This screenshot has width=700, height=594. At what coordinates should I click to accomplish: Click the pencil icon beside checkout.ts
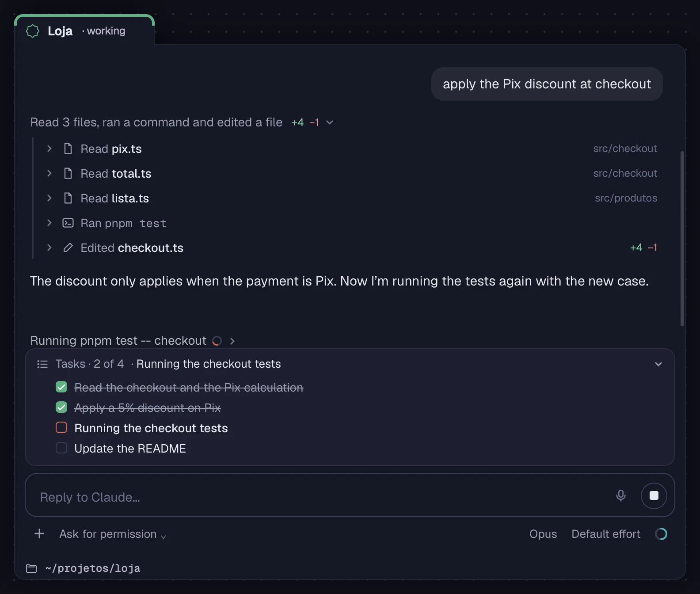tap(68, 247)
